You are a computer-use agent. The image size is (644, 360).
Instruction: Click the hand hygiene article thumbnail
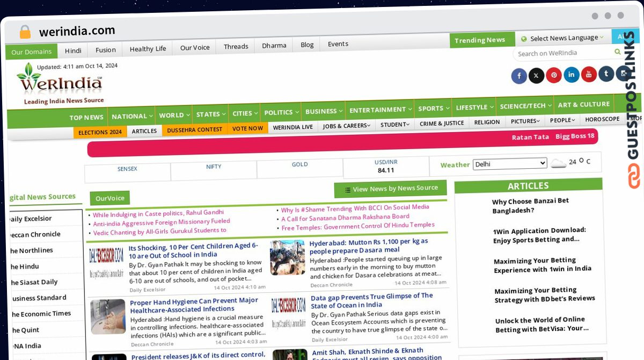[108, 316]
